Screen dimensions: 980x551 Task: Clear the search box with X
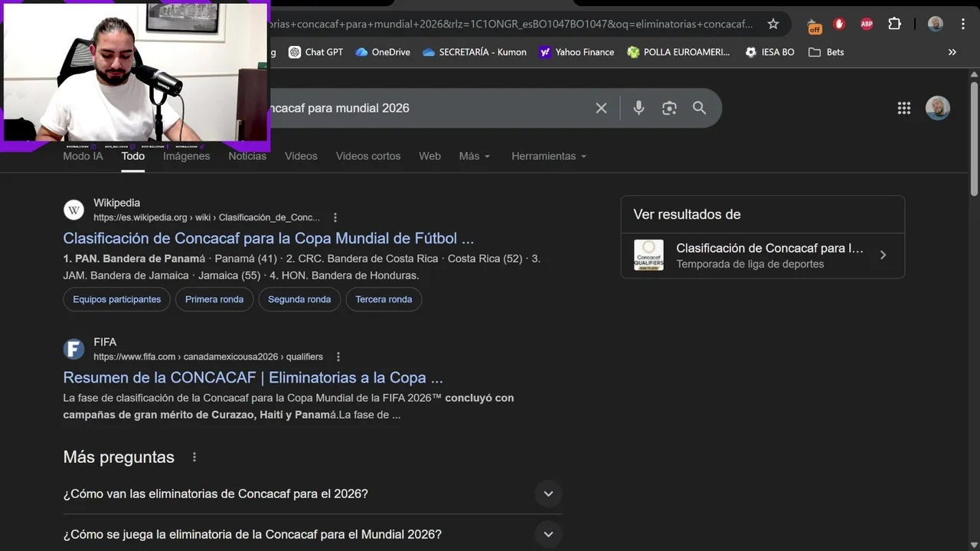click(601, 108)
